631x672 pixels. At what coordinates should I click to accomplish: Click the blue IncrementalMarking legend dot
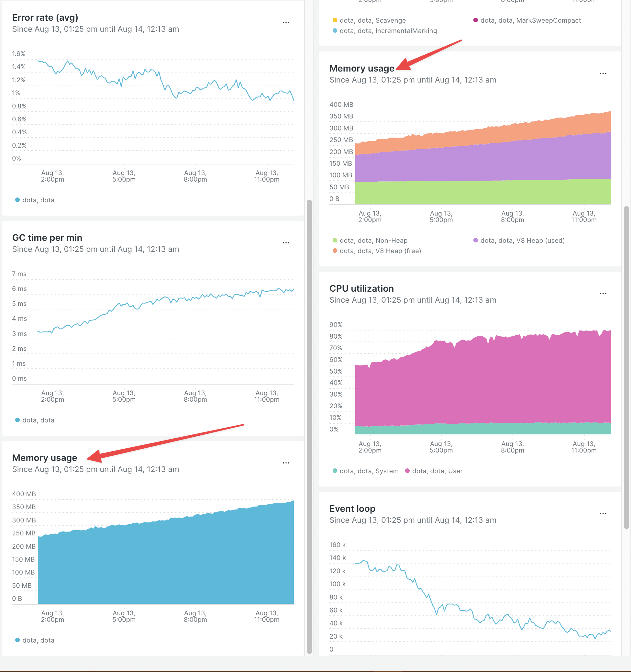[x=334, y=31]
